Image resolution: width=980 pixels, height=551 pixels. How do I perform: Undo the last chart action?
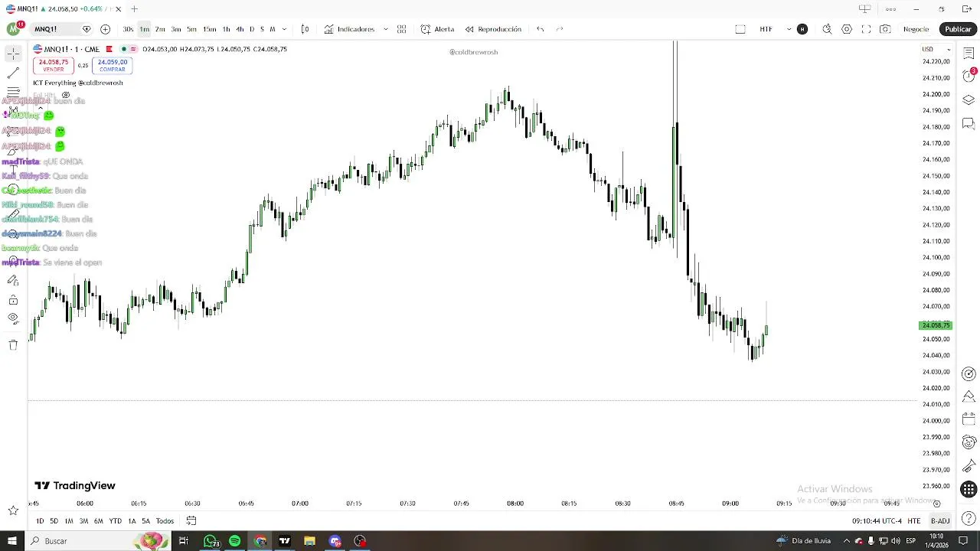point(541,29)
